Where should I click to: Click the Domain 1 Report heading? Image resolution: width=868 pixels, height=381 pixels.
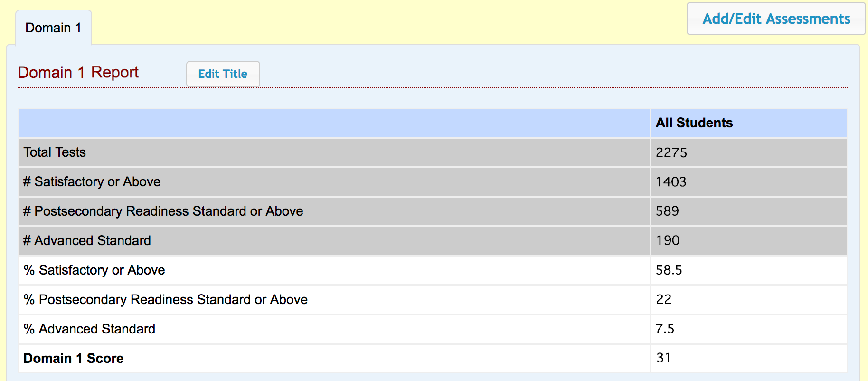click(x=78, y=73)
